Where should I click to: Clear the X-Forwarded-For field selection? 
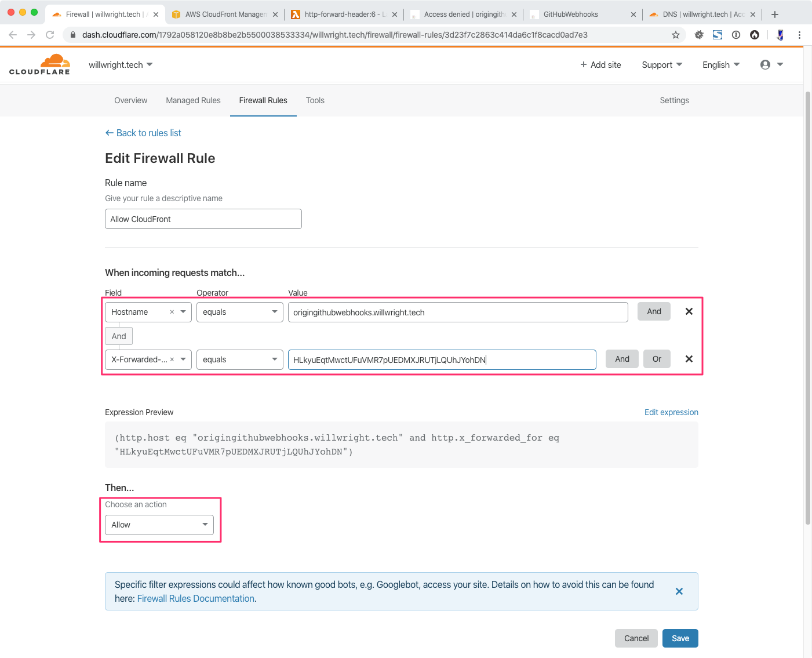click(172, 359)
